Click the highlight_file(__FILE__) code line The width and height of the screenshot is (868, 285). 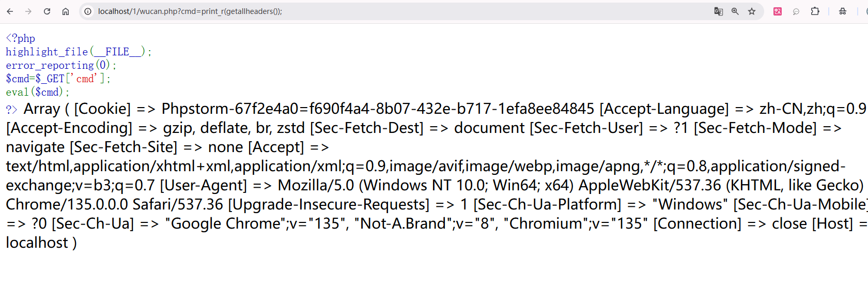click(x=79, y=52)
